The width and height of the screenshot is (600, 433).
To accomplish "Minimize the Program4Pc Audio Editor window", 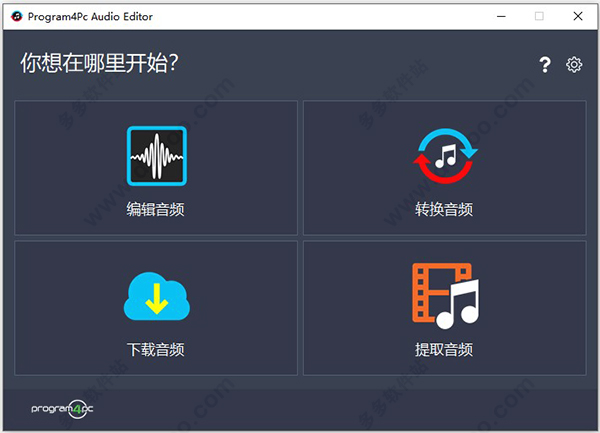I will (501, 16).
